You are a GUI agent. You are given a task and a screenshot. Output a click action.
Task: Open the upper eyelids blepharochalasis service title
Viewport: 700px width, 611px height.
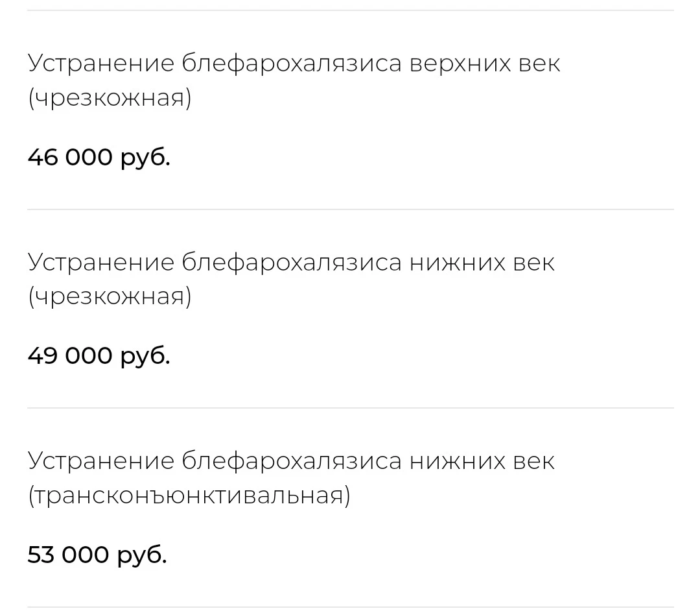(x=294, y=64)
